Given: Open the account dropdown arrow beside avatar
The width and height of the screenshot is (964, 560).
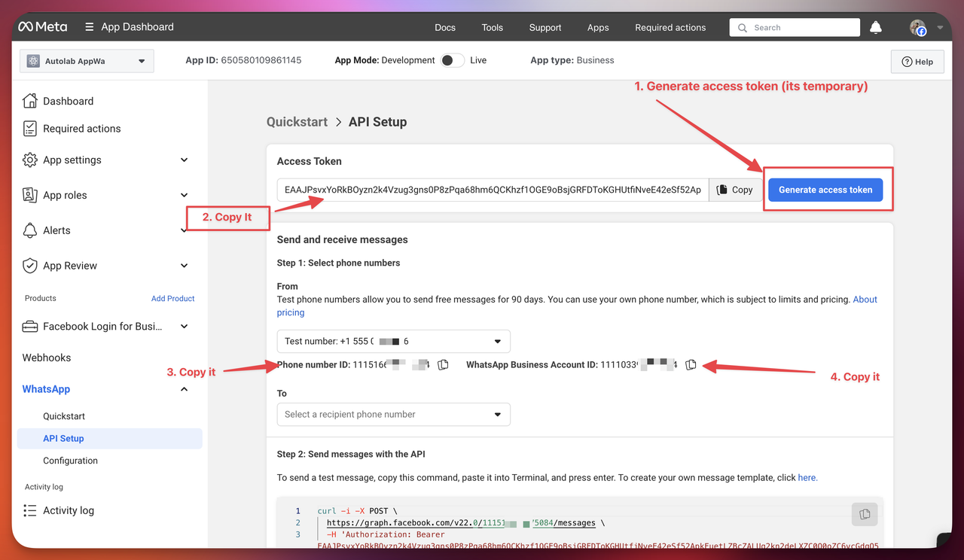Looking at the screenshot, I should [940, 28].
